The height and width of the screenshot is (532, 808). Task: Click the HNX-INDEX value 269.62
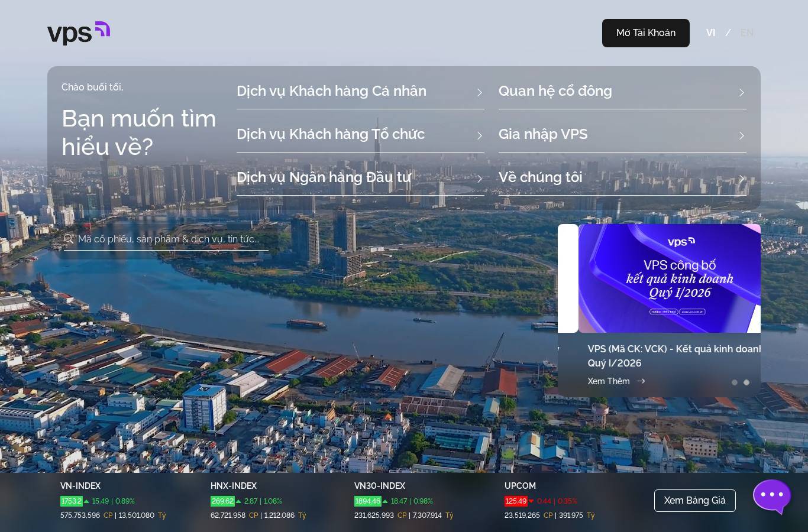pyautogui.click(x=222, y=501)
